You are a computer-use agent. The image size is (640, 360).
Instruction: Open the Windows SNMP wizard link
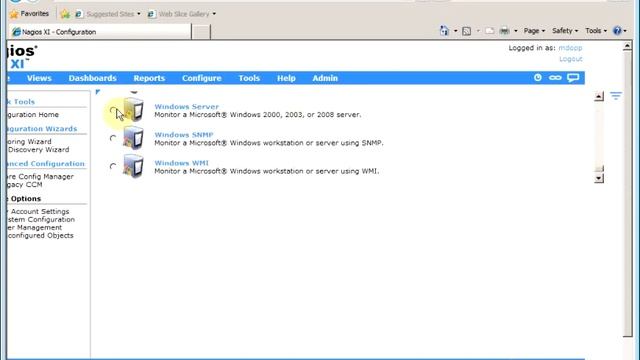click(184, 135)
